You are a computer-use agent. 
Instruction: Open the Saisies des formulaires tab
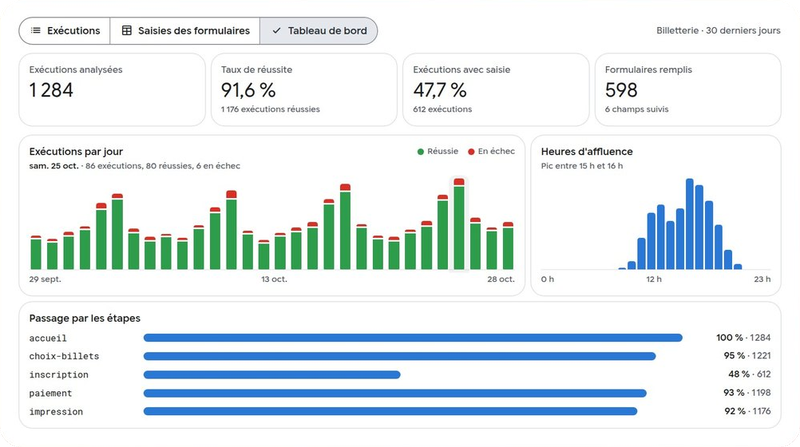coord(185,31)
